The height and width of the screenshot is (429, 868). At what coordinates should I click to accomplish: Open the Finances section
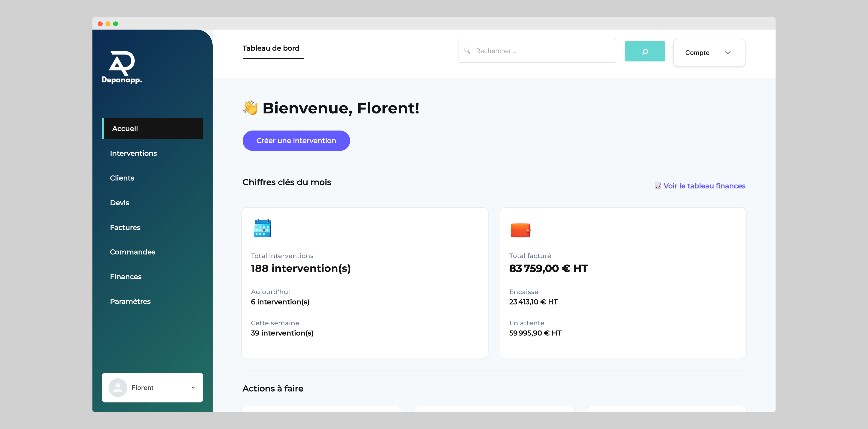[x=126, y=277]
